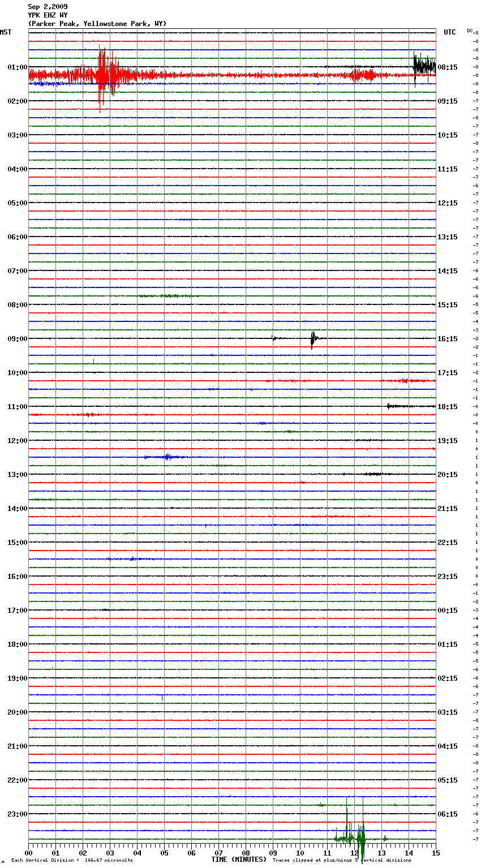Click the 'Sep 2,2009' date header
The width and height of the screenshot is (481, 868).
click(48, 7)
